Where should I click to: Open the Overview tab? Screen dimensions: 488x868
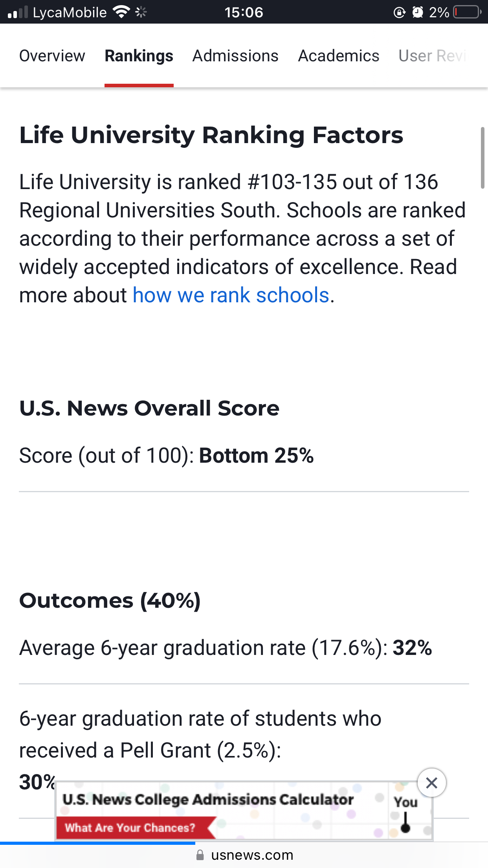[x=52, y=56]
